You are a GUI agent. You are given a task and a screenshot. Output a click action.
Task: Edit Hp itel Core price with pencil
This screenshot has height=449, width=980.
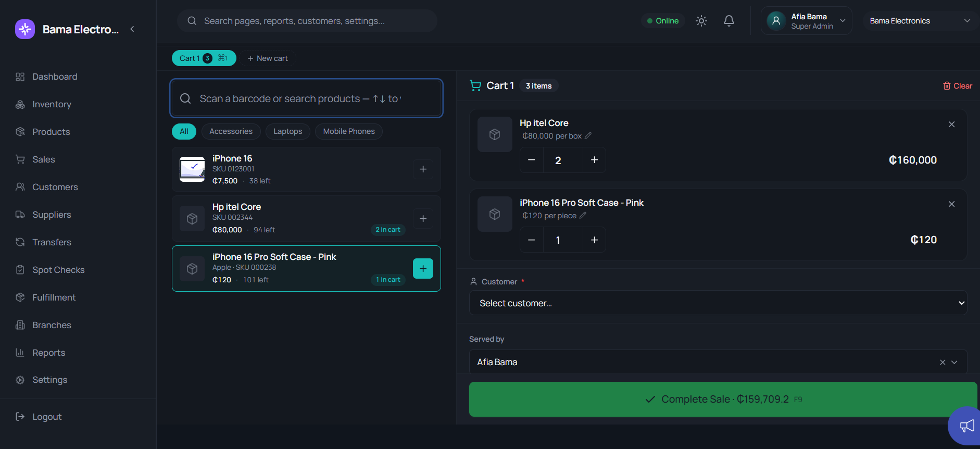[588, 136]
